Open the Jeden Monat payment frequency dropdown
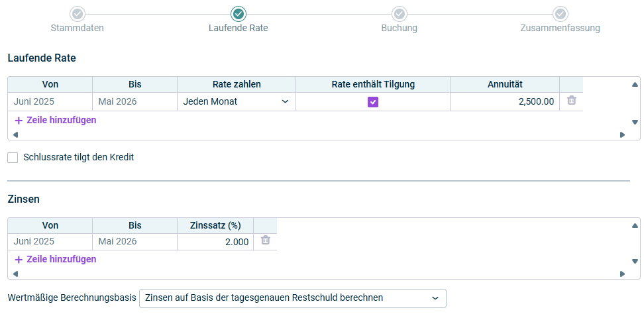This screenshot has height=320, width=644. [x=236, y=102]
